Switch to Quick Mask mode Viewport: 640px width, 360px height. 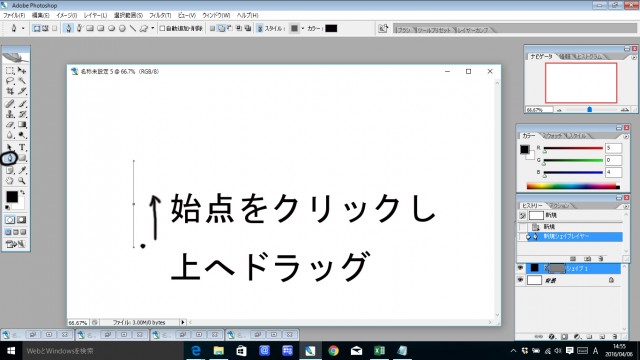[22, 220]
